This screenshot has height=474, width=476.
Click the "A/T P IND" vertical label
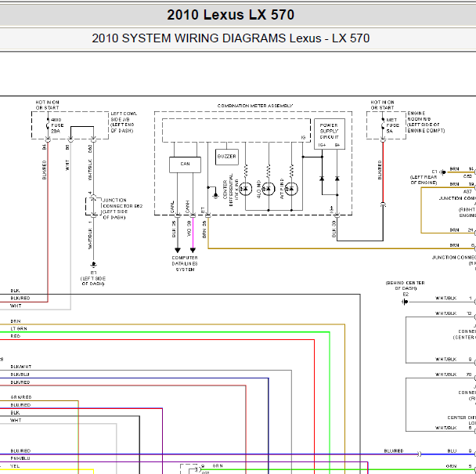point(282,189)
